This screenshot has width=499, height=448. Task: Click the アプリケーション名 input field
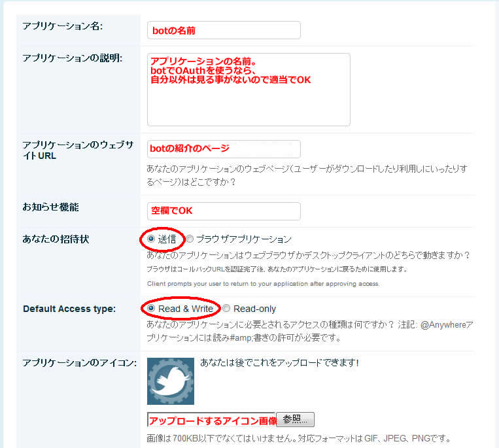224,30
